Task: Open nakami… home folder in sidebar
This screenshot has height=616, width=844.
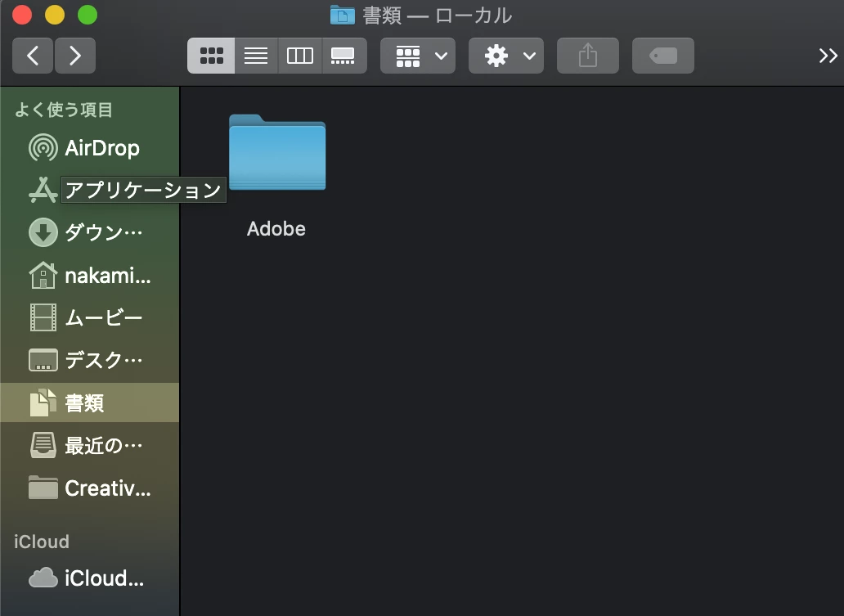Action: click(x=108, y=275)
